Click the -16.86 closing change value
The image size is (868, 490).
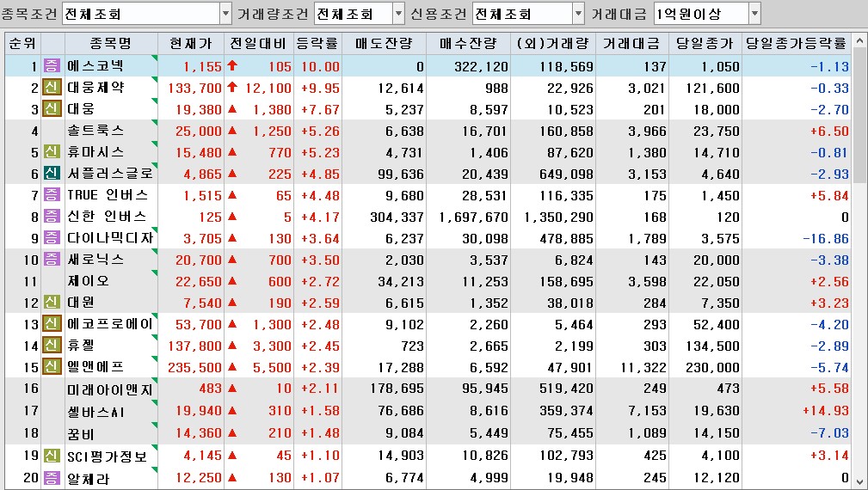825,239
